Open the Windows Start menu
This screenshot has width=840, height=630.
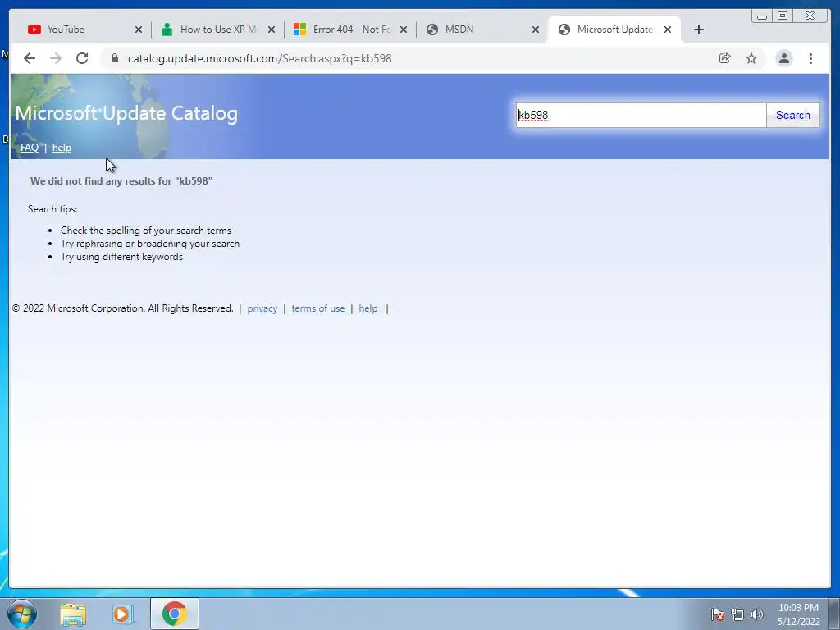22,614
